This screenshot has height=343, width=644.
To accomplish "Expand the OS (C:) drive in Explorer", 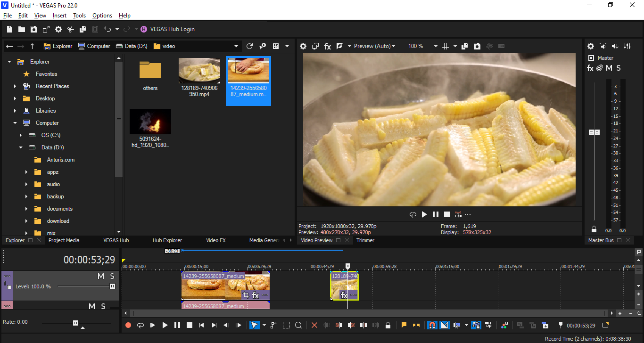I will 20,135.
